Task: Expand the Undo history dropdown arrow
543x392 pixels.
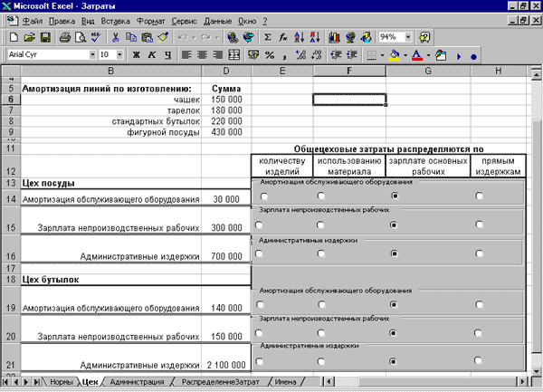Action: pos(194,37)
